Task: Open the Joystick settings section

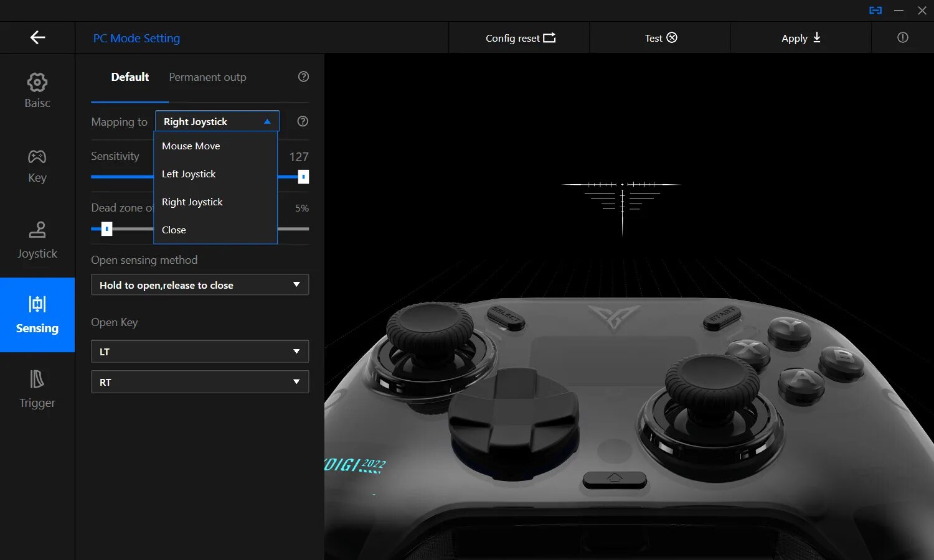Action: (x=37, y=240)
